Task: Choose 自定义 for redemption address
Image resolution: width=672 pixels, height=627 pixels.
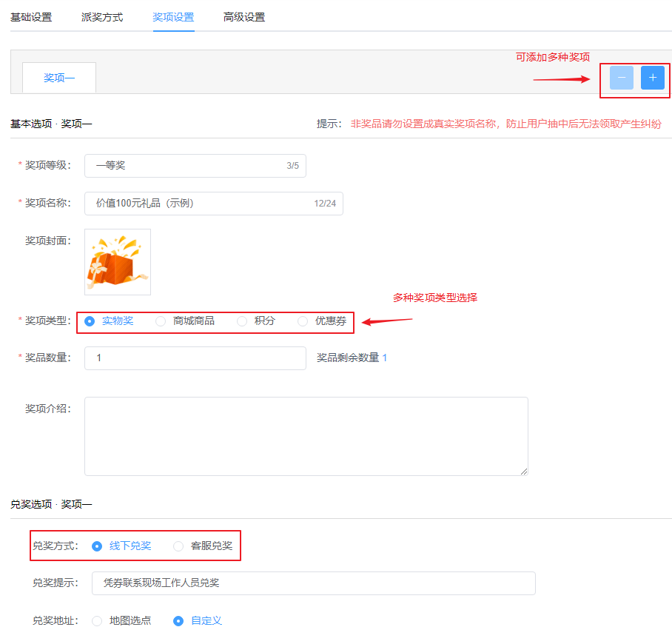Action: coord(177,620)
